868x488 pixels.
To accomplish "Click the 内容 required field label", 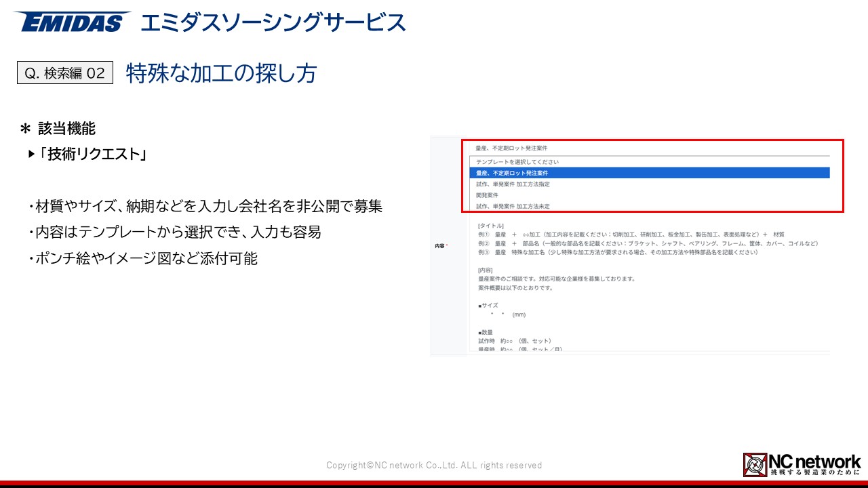I will [x=440, y=246].
